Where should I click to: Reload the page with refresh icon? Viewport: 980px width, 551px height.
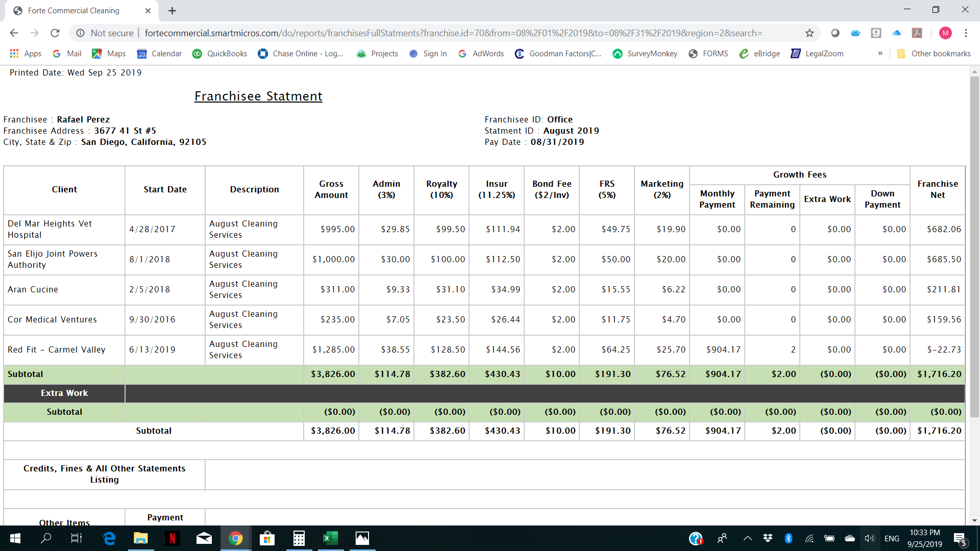coord(55,33)
